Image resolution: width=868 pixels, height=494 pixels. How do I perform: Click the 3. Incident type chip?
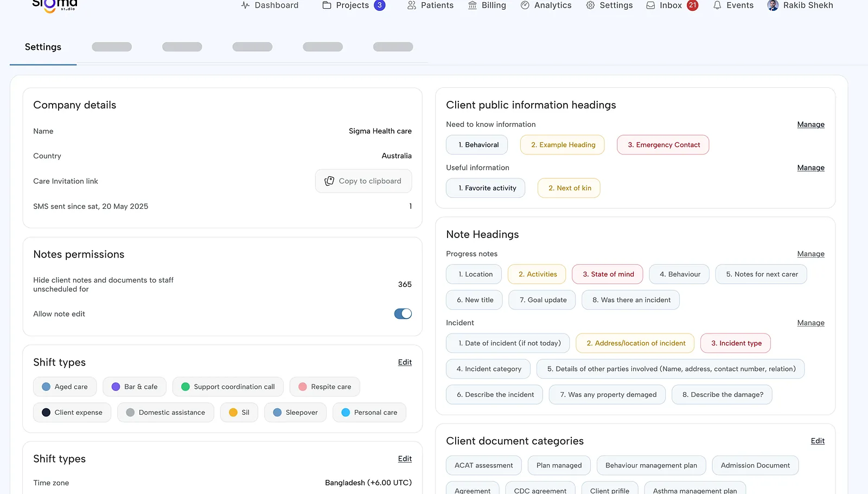tap(736, 343)
